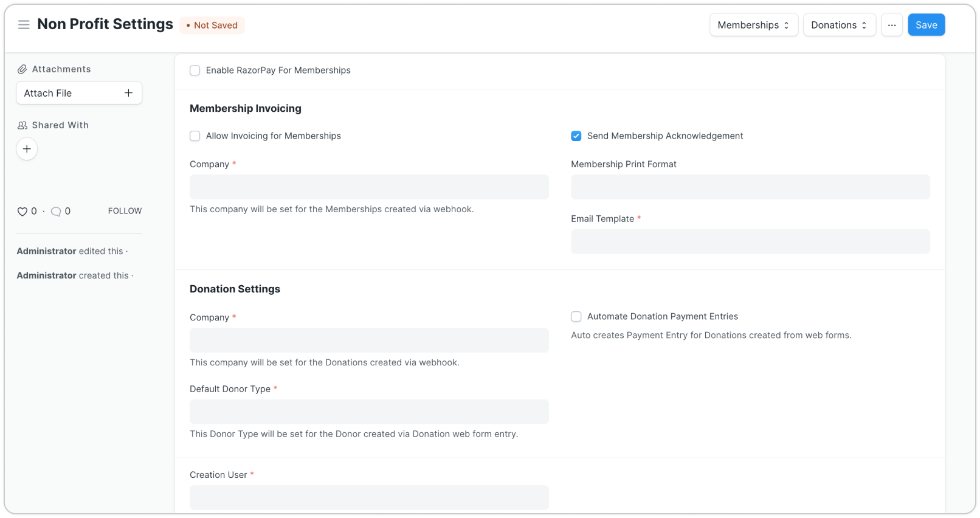
Task: Open the Memberships dropdown
Action: (x=753, y=25)
